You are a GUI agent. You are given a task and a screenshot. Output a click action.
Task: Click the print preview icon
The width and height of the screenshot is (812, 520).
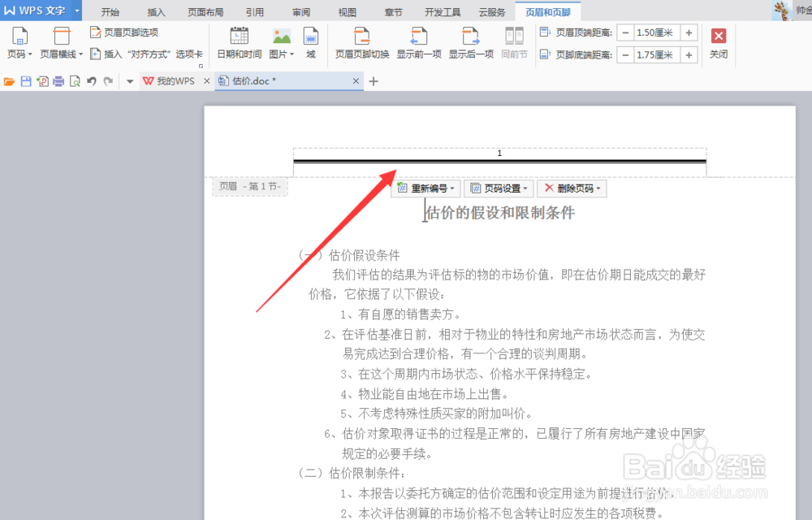click(75, 81)
